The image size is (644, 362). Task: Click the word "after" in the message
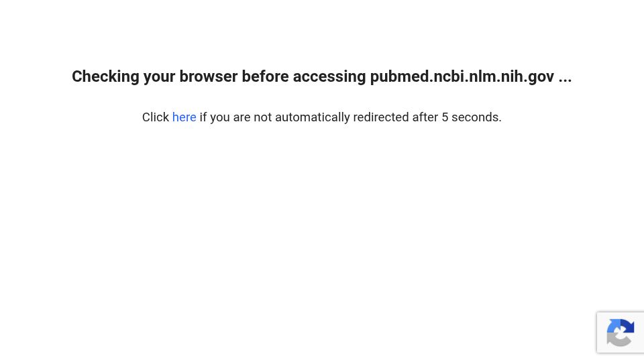point(425,117)
